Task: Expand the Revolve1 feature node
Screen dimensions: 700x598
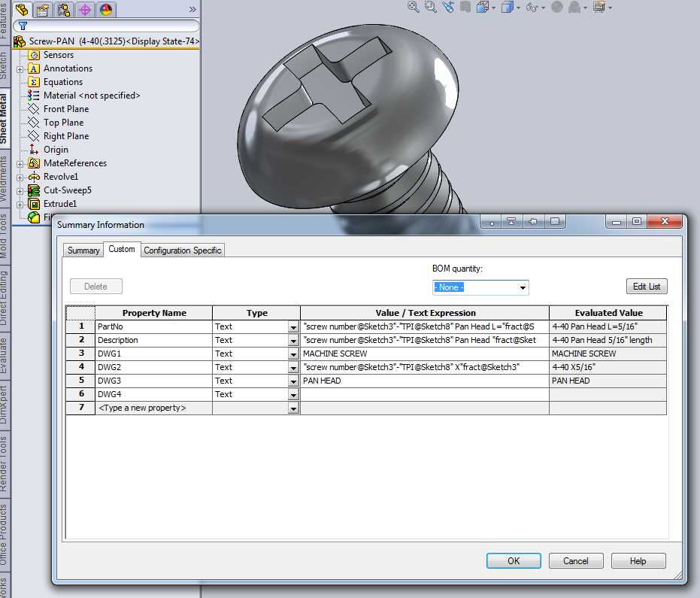Action: (x=20, y=178)
